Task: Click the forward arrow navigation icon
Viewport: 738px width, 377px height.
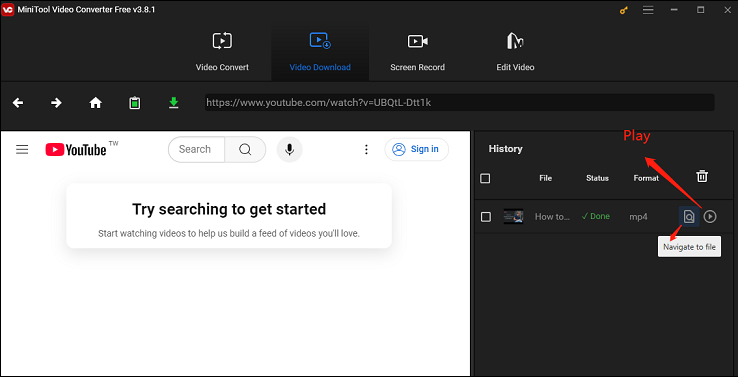Action: (56, 103)
